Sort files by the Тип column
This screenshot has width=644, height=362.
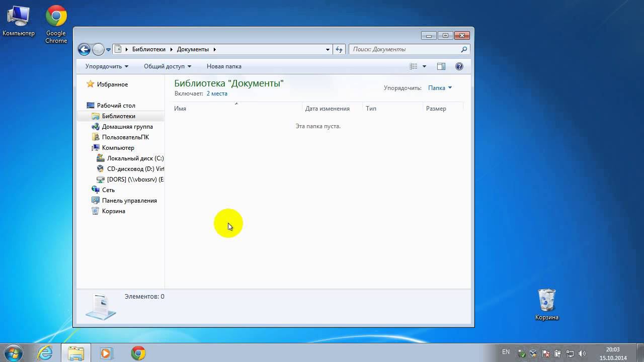pos(393,109)
